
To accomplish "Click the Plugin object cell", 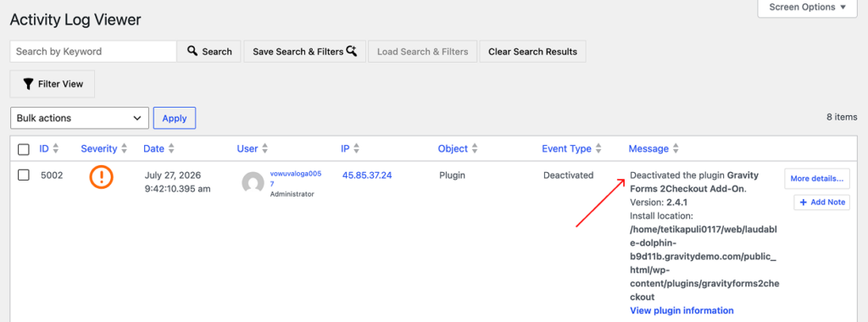I will (x=453, y=175).
